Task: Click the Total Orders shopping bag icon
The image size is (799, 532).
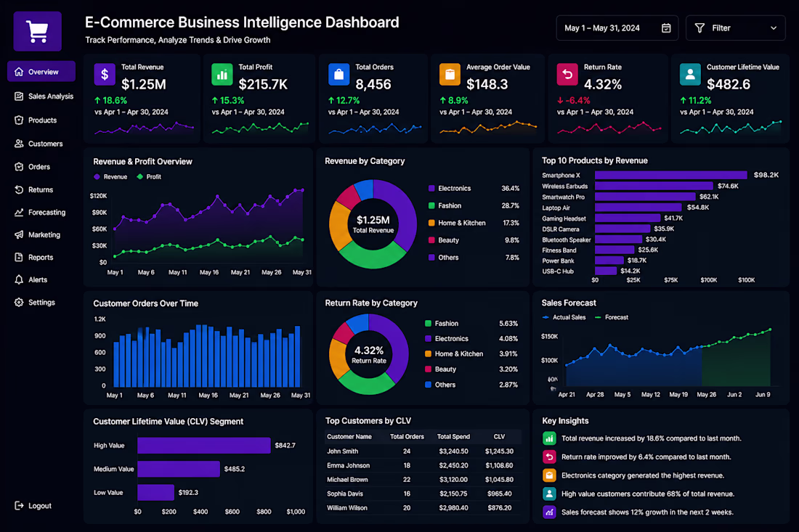Action: click(x=339, y=74)
